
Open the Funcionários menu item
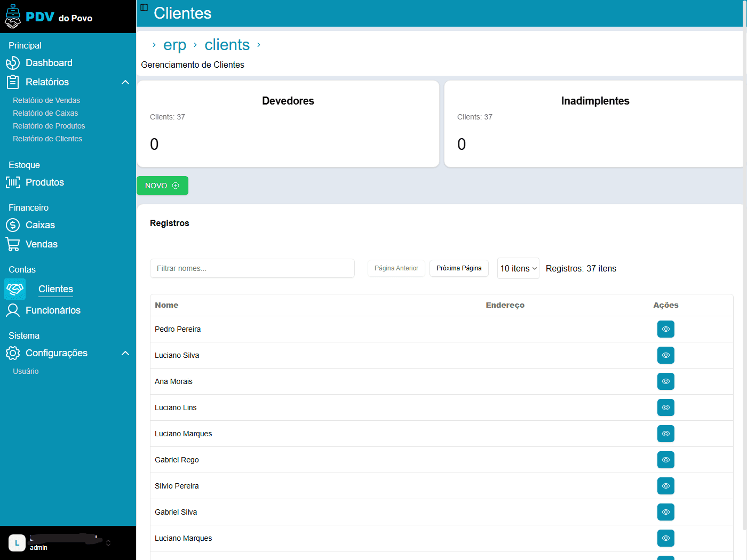pos(53,310)
